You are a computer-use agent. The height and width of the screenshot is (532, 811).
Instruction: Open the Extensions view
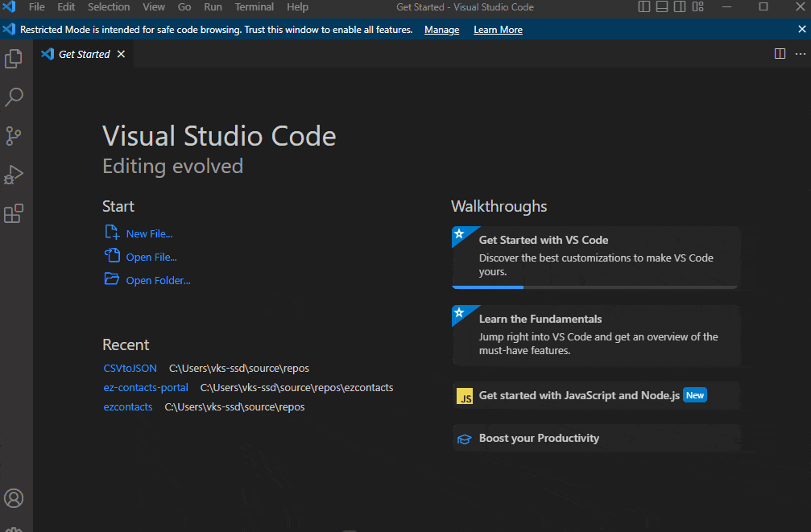point(14,212)
